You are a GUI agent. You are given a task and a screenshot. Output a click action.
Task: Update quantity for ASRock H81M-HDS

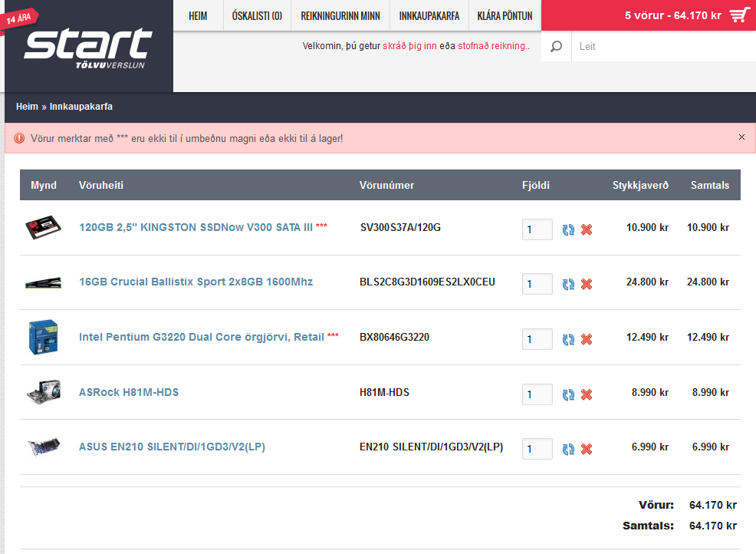568,394
